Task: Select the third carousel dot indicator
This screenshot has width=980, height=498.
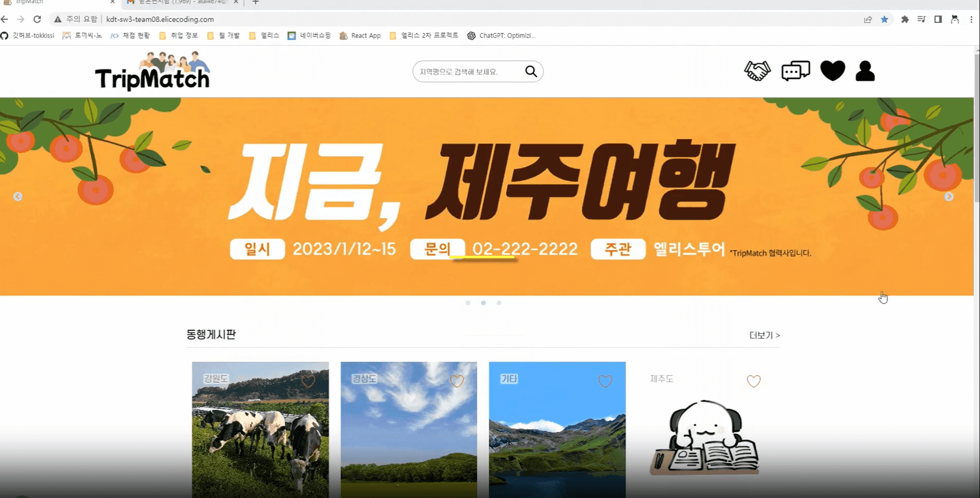Action: pos(499,303)
